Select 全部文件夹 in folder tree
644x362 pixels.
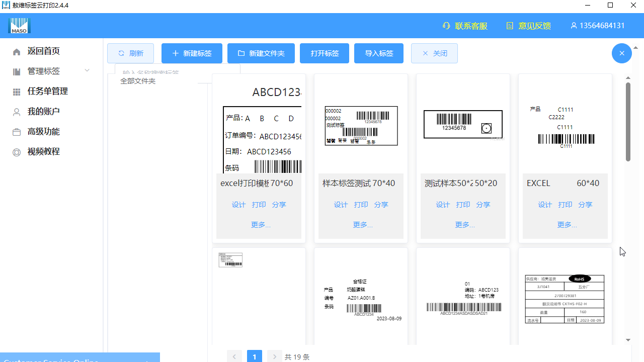(138, 81)
